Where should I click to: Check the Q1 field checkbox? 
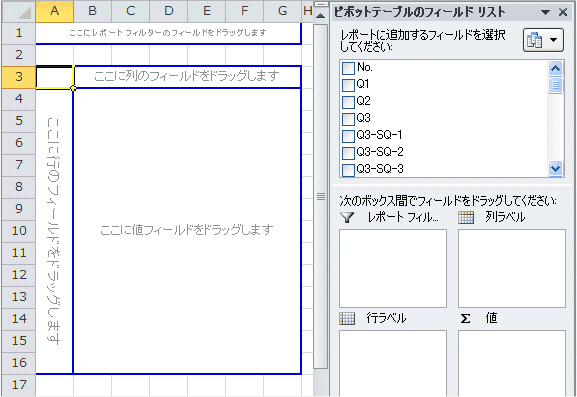(348, 85)
